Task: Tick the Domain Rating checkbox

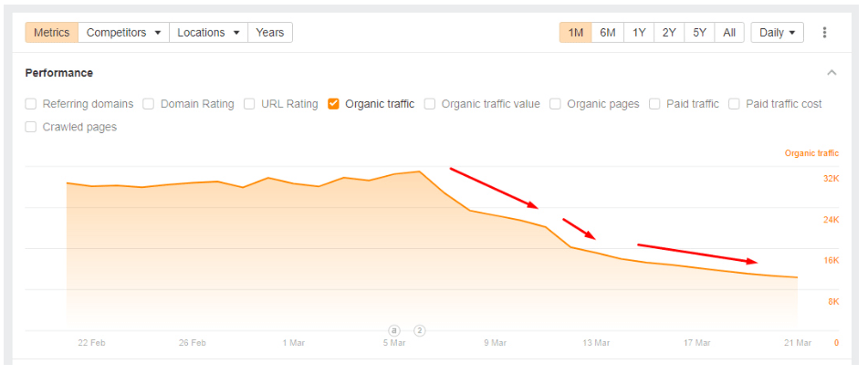Action: click(x=149, y=104)
